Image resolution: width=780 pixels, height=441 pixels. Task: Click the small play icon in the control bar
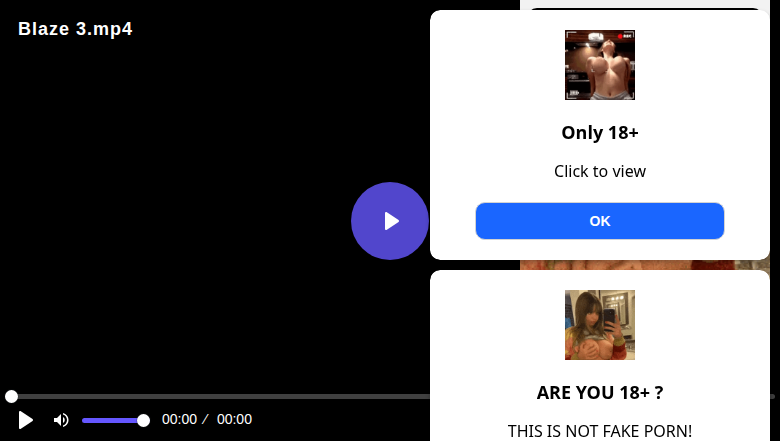click(x=25, y=420)
